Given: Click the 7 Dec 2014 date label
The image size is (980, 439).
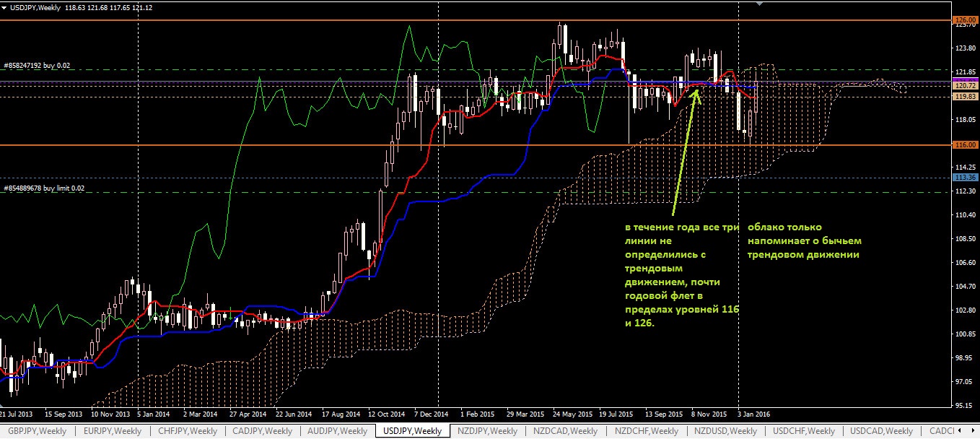Looking at the screenshot, I should (x=432, y=415).
